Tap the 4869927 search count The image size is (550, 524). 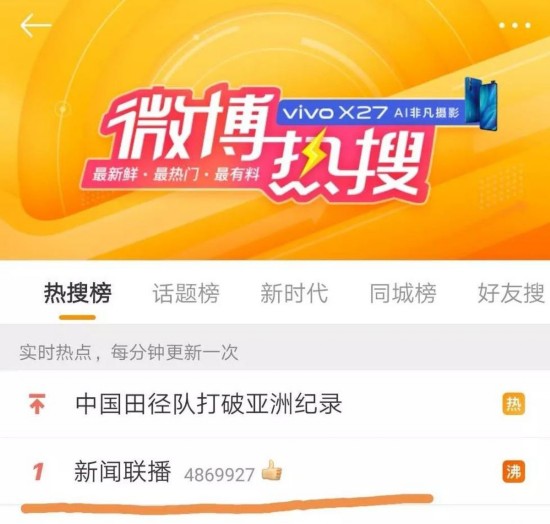[x=219, y=475]
